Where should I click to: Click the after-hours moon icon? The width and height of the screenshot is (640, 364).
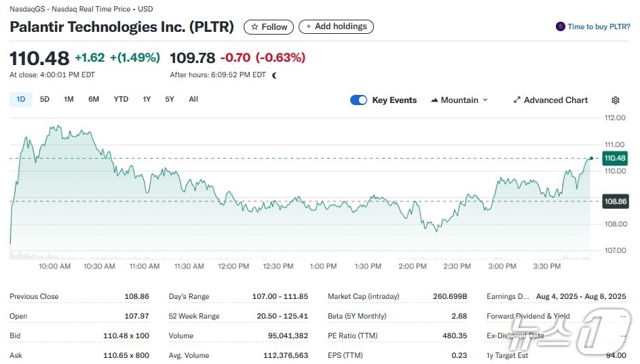[274, 75]
